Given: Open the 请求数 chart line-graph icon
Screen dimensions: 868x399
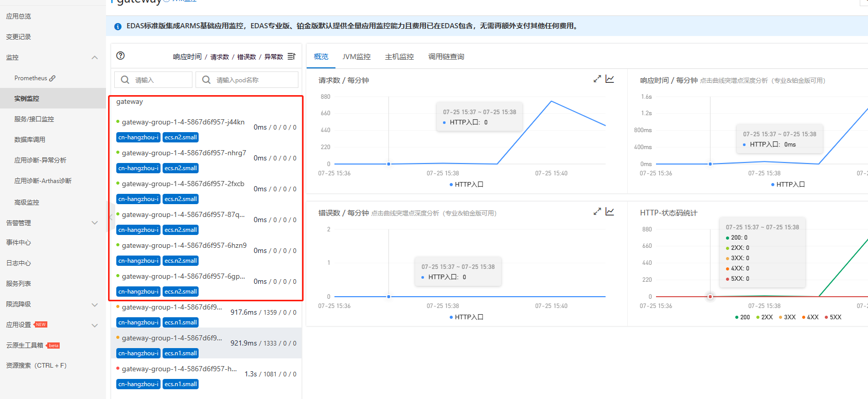Looking at the screenshot, I should click(x=610, y=79).
